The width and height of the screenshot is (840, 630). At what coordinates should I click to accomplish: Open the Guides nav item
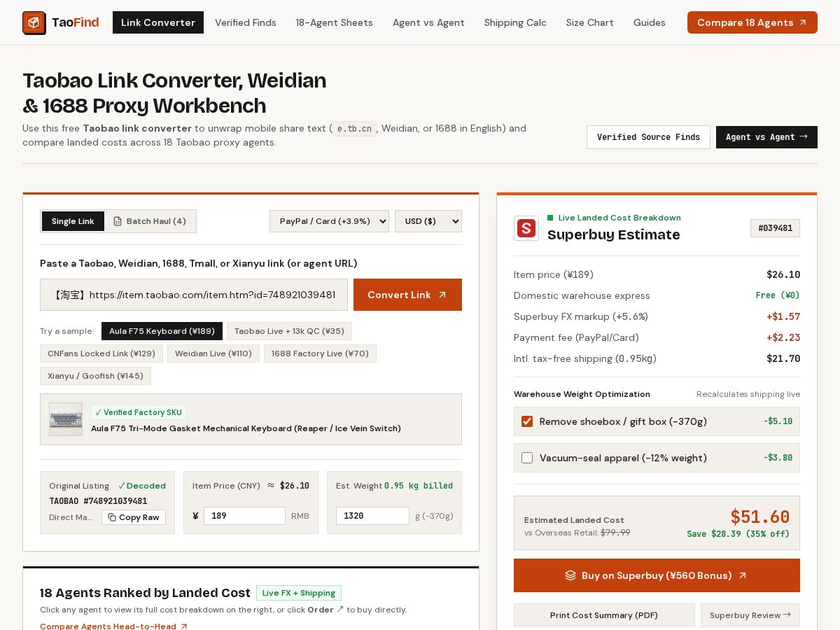(650, 22)
